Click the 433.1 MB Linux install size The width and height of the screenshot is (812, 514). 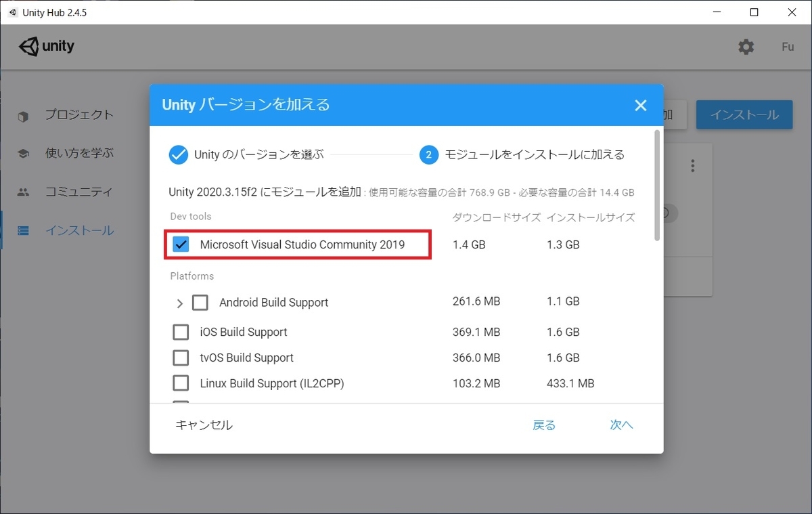click(570, 383)
